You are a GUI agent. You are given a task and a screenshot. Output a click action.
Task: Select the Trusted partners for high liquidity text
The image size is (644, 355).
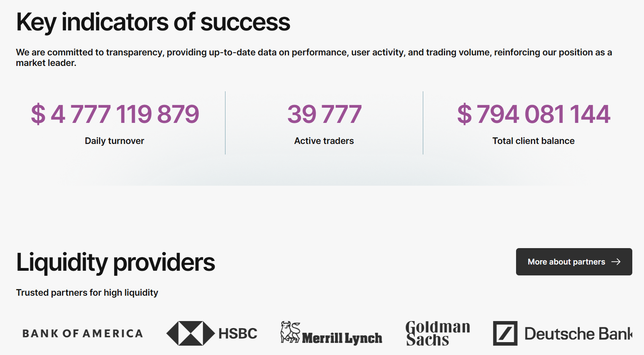tap(87, 293)
